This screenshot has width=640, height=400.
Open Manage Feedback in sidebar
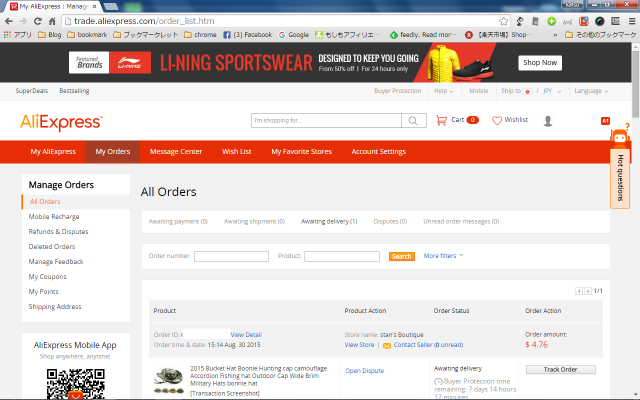56,262
